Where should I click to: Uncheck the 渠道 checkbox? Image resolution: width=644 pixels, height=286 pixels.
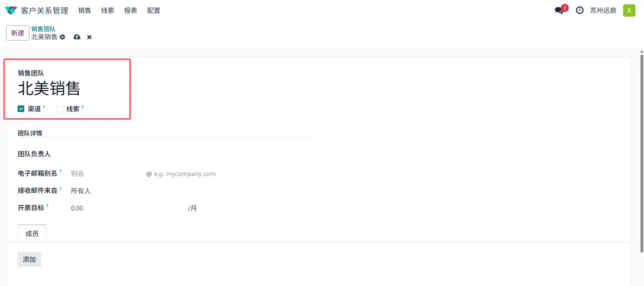click(x=21, y=109)
